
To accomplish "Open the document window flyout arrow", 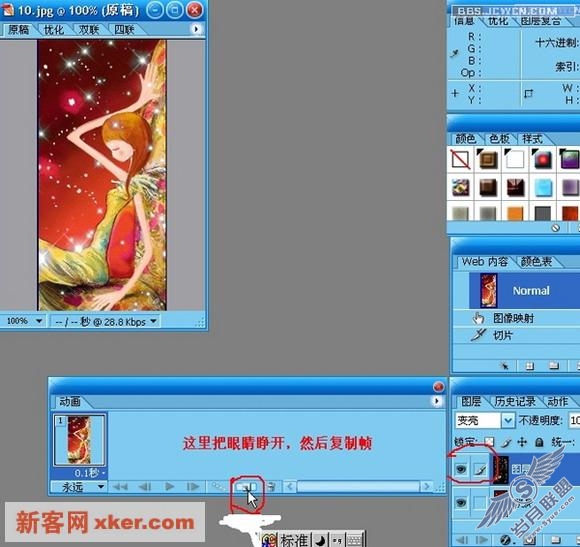I will click(196, 29).
